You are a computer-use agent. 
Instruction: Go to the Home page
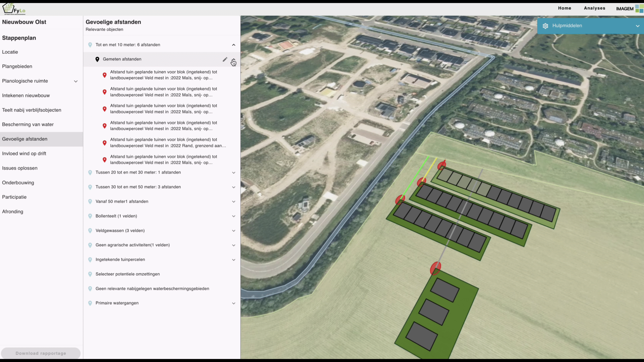(565, 8)
